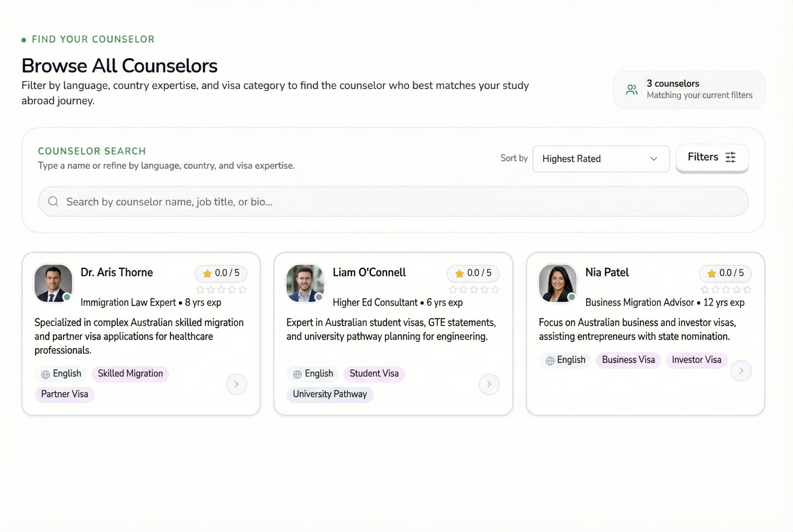
Task: Click the Investor Visa tag
Action: (696, 360)
